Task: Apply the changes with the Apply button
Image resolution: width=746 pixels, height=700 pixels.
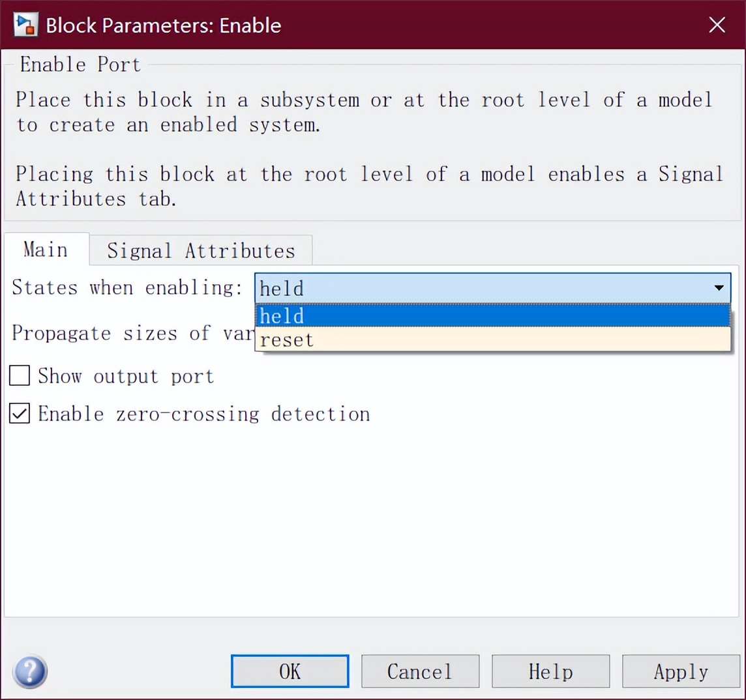Action: pos(681,671)
